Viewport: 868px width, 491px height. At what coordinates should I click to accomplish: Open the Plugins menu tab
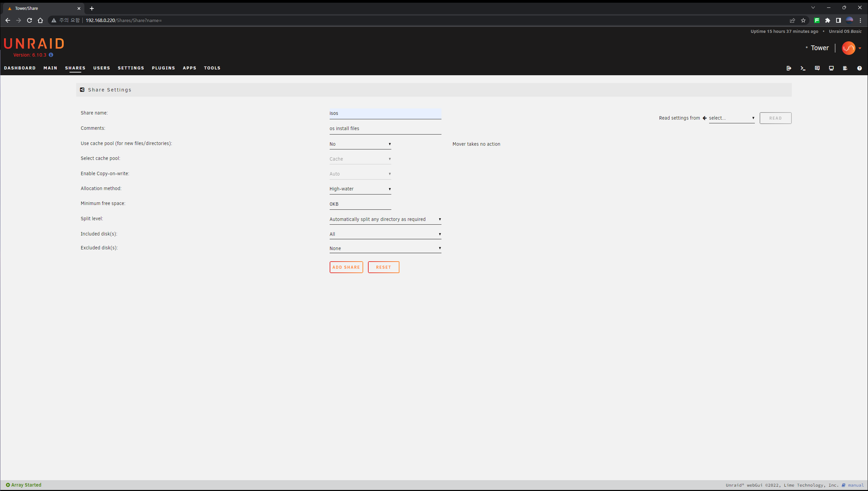pyautogui.click(x=163, y=68)
